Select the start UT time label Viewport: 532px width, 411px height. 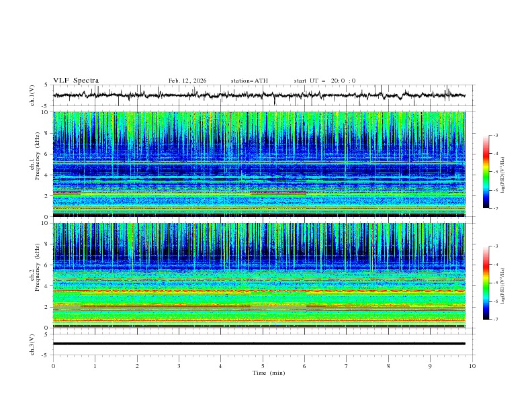pyautogui.click(x=324, y=81)
